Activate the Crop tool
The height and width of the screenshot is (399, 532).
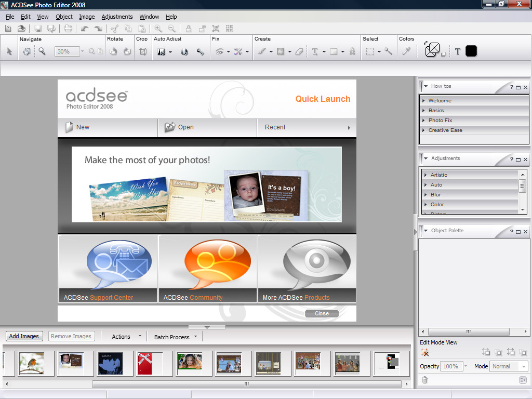pos(143,51)
